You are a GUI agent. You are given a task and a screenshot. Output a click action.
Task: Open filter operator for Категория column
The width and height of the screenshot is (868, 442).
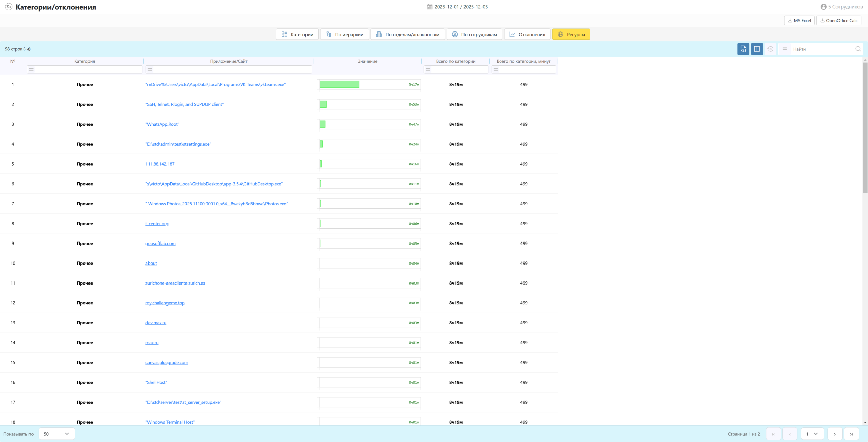[x=31, y=69]
